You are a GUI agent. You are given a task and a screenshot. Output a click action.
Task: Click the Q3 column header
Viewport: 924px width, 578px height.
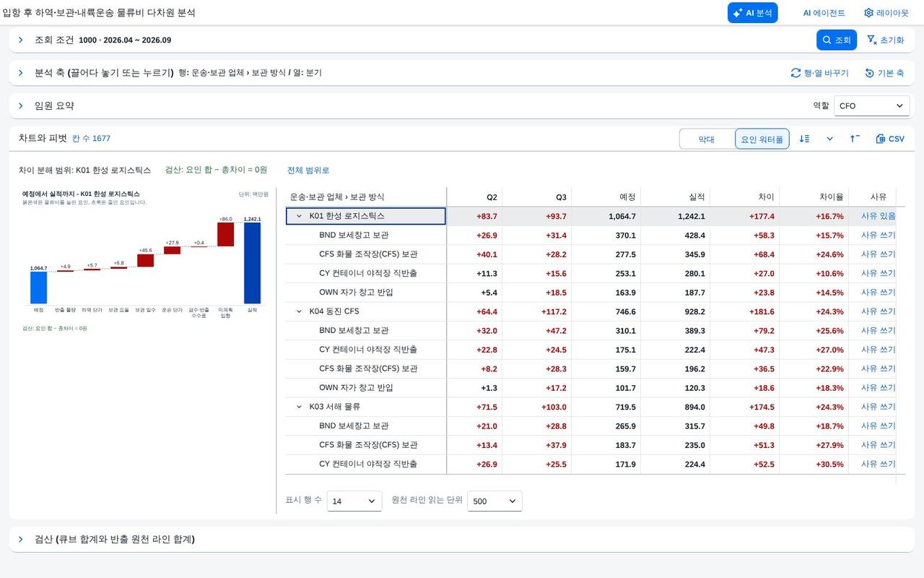pos(536,197)
